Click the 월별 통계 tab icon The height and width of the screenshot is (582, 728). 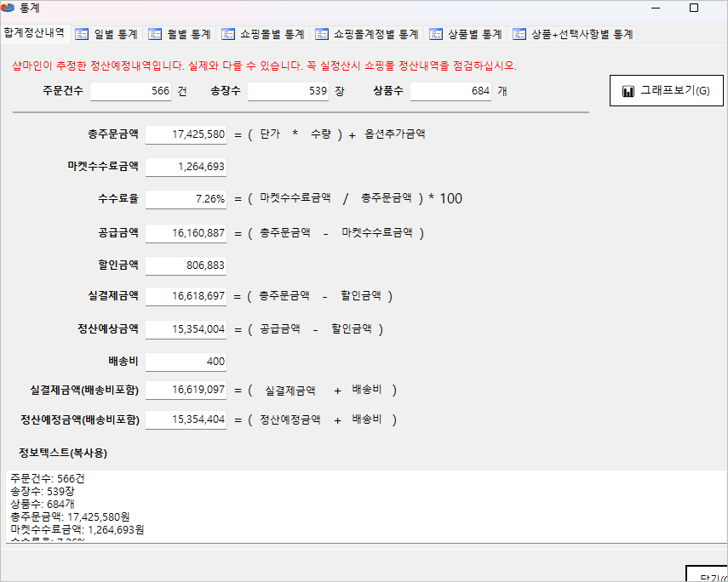155,34
